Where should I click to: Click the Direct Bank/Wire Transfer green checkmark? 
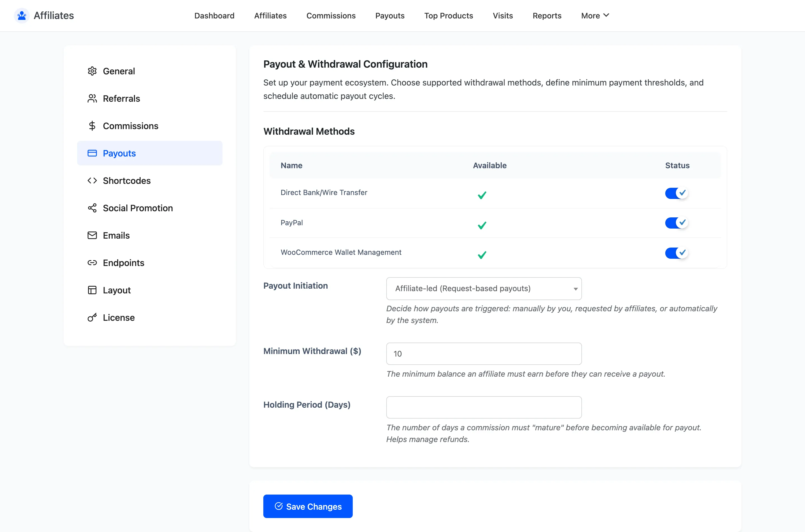point(482,195)
